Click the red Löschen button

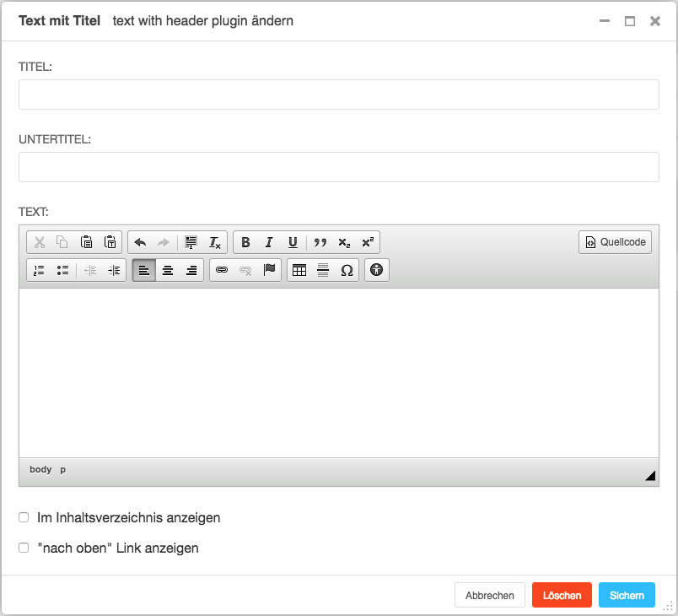pyautogui.click(x=562, y=595)
